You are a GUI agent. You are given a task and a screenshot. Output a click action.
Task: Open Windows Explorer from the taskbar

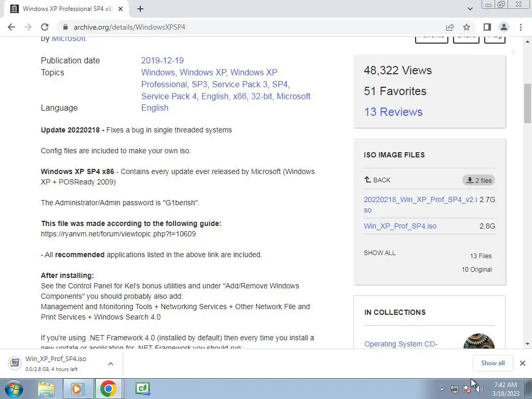(x=46, y=389)
